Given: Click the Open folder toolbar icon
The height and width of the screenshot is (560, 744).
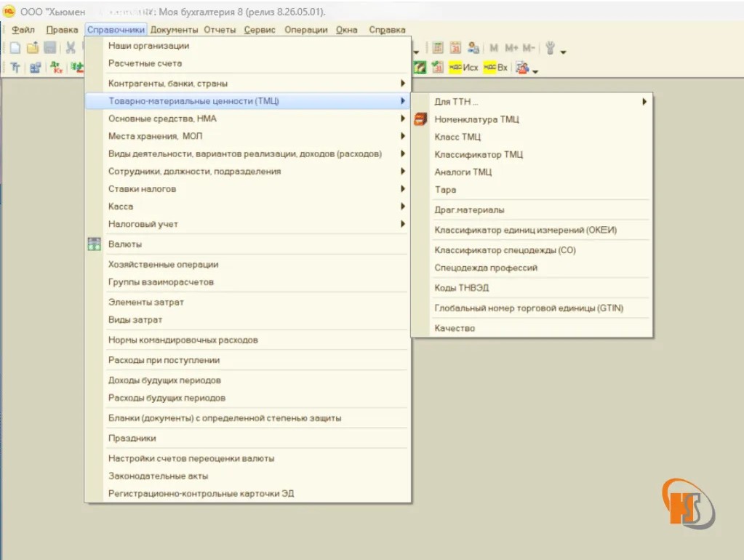Looking at the screenshot, I should tap(33, 47).
